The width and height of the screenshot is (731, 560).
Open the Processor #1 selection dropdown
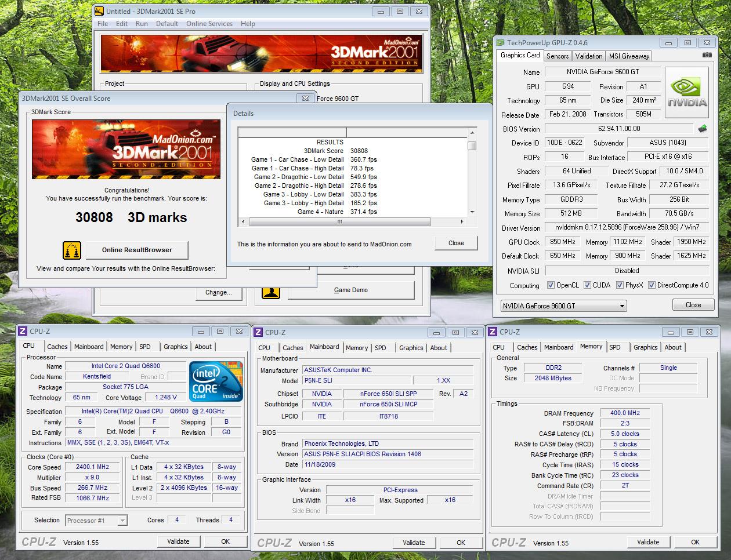tap(96, 521)
